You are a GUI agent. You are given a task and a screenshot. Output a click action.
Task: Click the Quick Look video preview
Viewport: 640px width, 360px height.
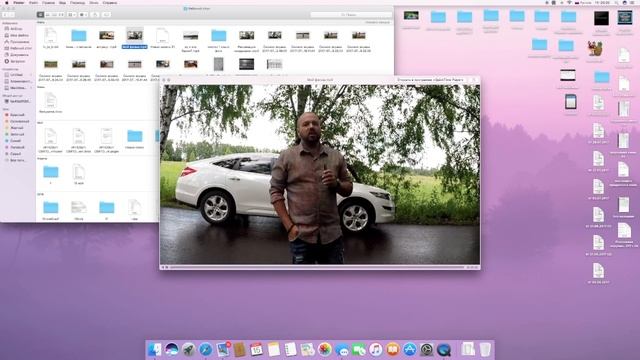pos(320,174)
